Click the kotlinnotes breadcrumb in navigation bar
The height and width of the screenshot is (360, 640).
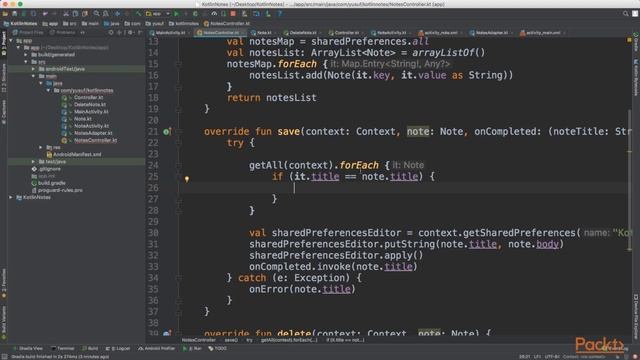point(184,24)
